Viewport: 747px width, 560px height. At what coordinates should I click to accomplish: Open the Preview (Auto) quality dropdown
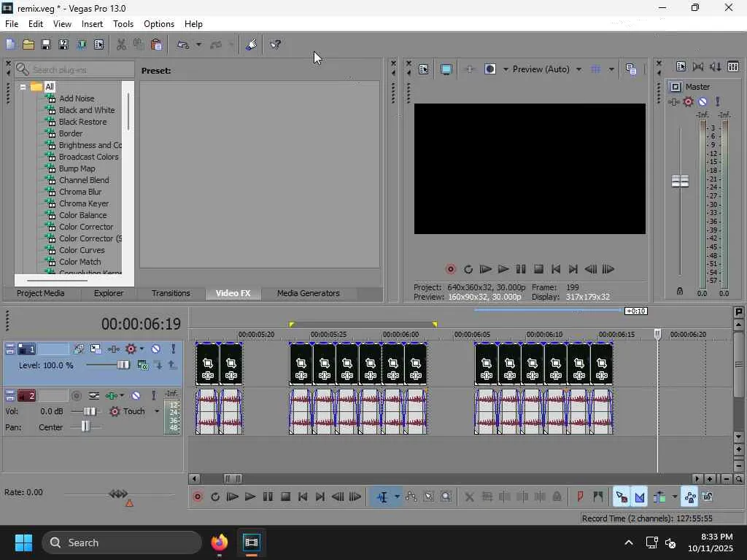pyautogui.click(x=578, y=69)
